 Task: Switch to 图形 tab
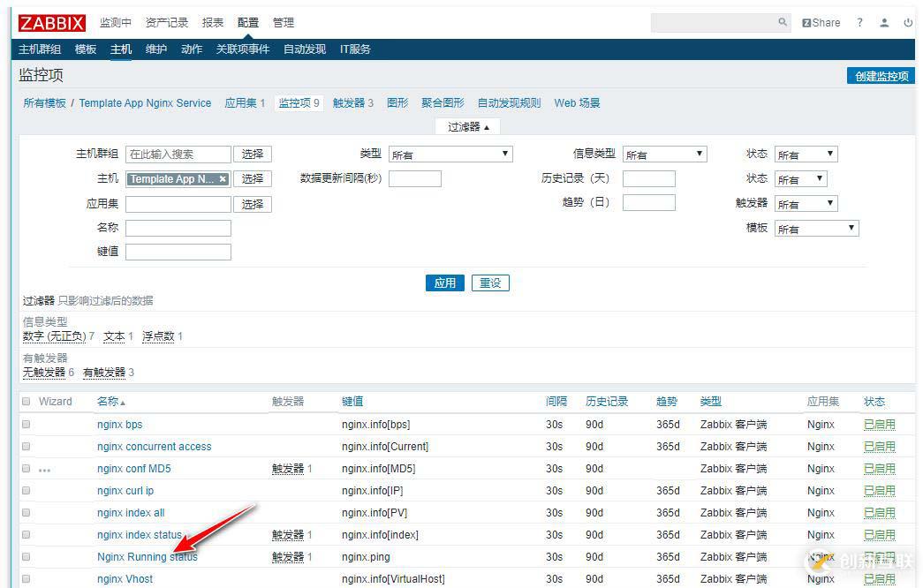397,103
